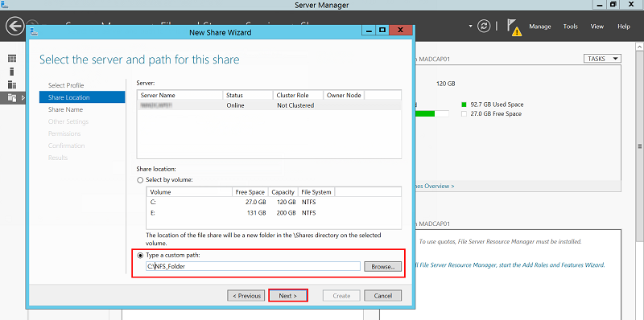Click the New Share Wizard title icon
This screenshot has width=644, height=320.
click(35, 31)
